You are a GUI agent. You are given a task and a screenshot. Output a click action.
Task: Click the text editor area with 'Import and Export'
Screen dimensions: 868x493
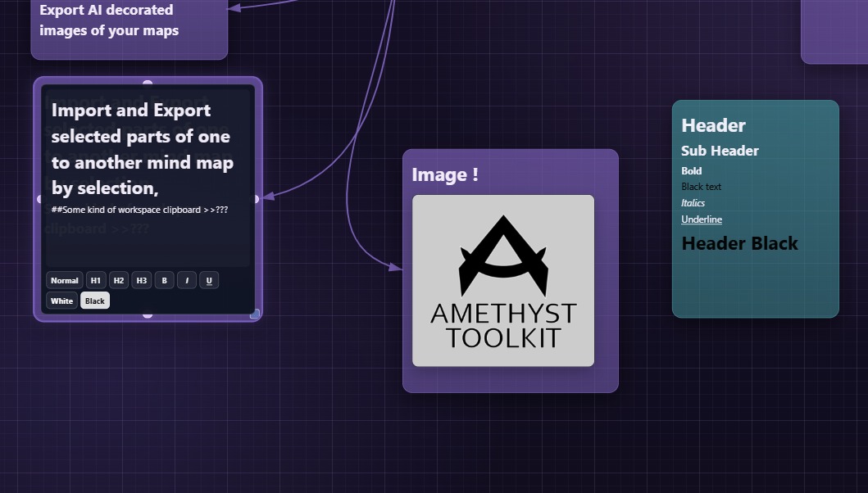[x=148, y=177]
